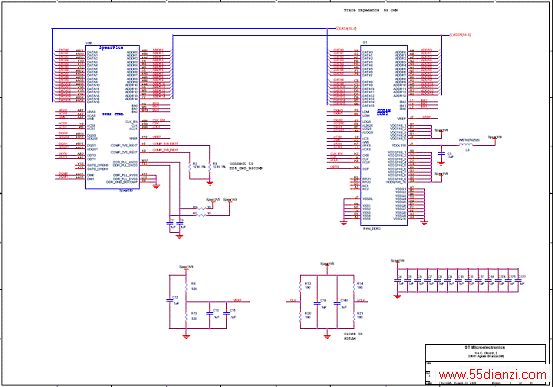
Task: Select resistor R14 in the clock termination network
Action: [x=354, y=286]
